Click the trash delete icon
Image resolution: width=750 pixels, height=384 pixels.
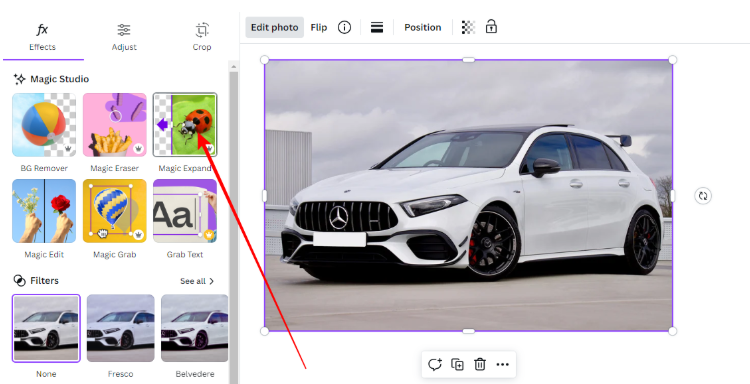pyautogui.click(x=480, y=364)
